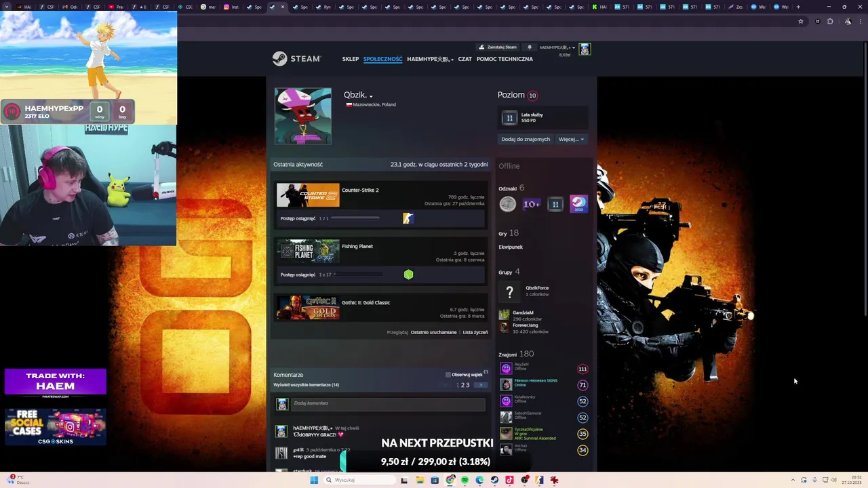Click the Zainstaluj Steam button
This screenshot has width=868, height=488.
[x=498, y=47]
